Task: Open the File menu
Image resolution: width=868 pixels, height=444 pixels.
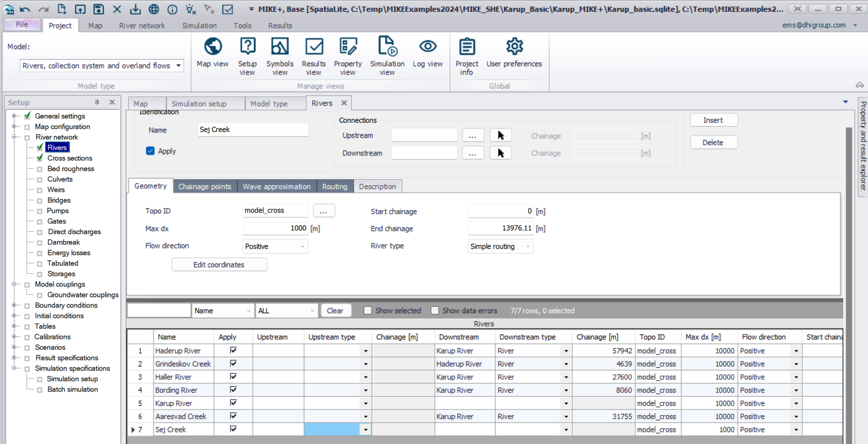Action: click(x=22, y=25)
